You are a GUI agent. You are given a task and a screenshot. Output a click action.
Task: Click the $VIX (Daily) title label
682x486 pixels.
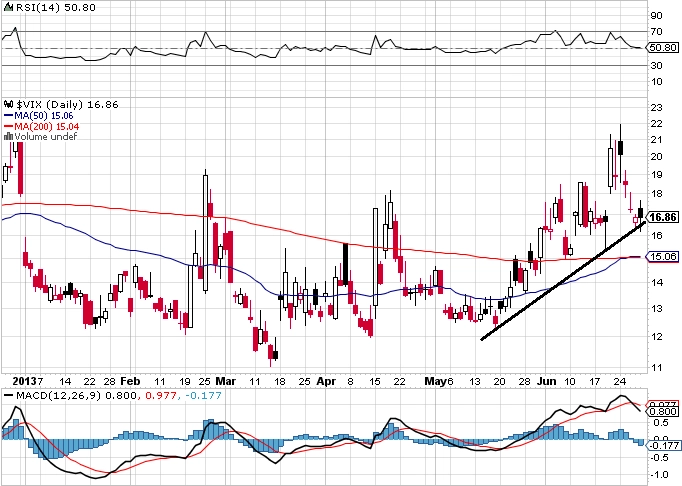(x=50, y=104)
